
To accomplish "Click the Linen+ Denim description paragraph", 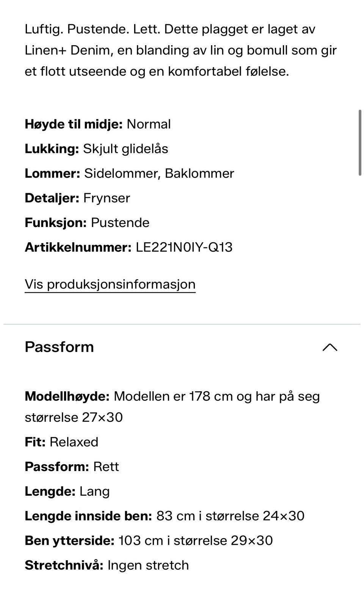I will pyautogui.click(x=180, y=50).
